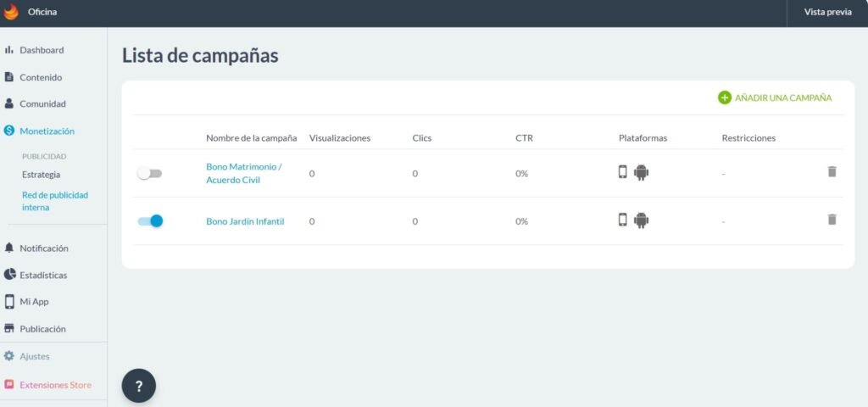Select Red de publicidad interna submenu
The width and height of the screenshot is (868, 407).
pos(54,201)
